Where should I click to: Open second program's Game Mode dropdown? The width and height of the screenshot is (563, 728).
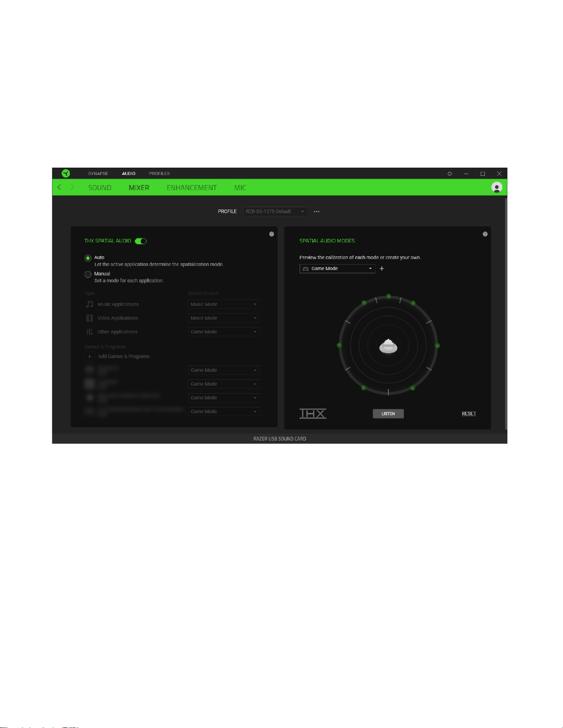pos(224,384)
